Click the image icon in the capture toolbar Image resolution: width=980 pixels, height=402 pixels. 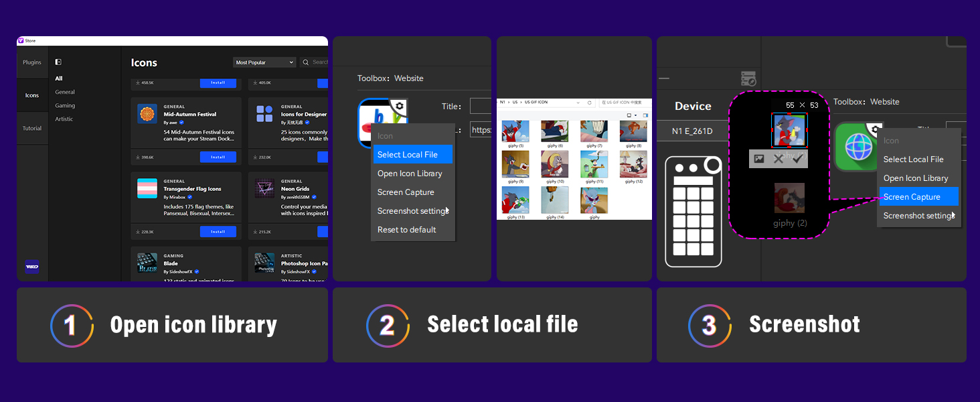(759, 159)
